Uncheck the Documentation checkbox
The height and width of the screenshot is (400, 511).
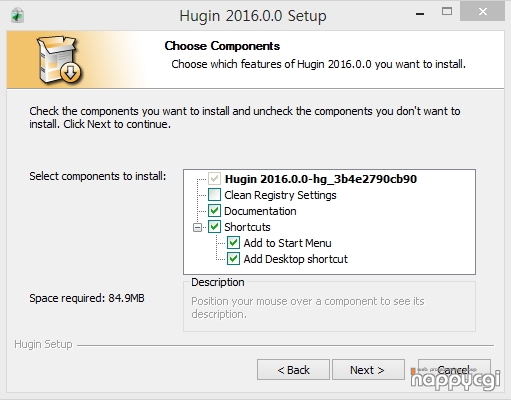point(214,211)
